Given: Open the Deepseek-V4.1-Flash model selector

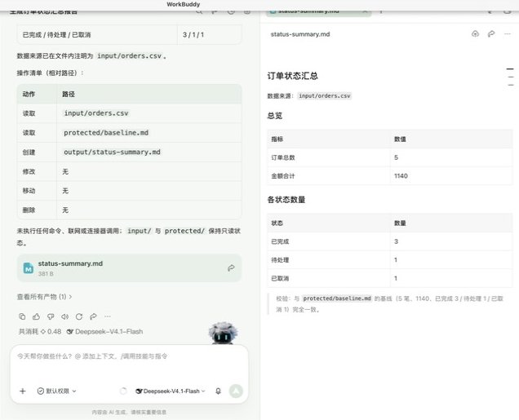Looking at the screenshot, I should [171, 391].
